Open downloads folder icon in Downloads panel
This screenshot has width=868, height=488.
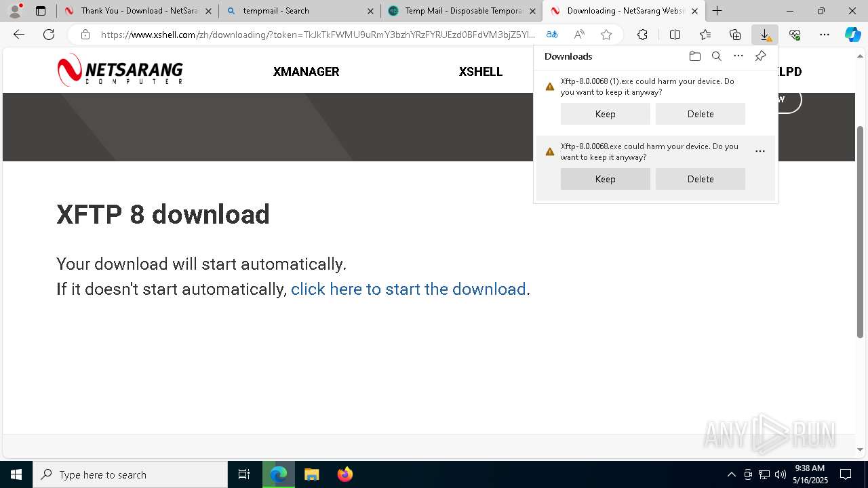pos(694,56)
